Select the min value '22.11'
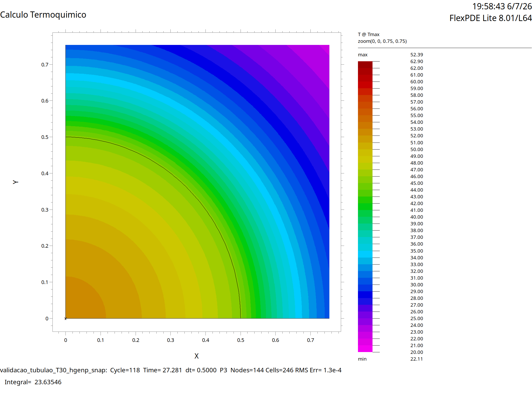The image size is (532, 398). coord(417,359)
